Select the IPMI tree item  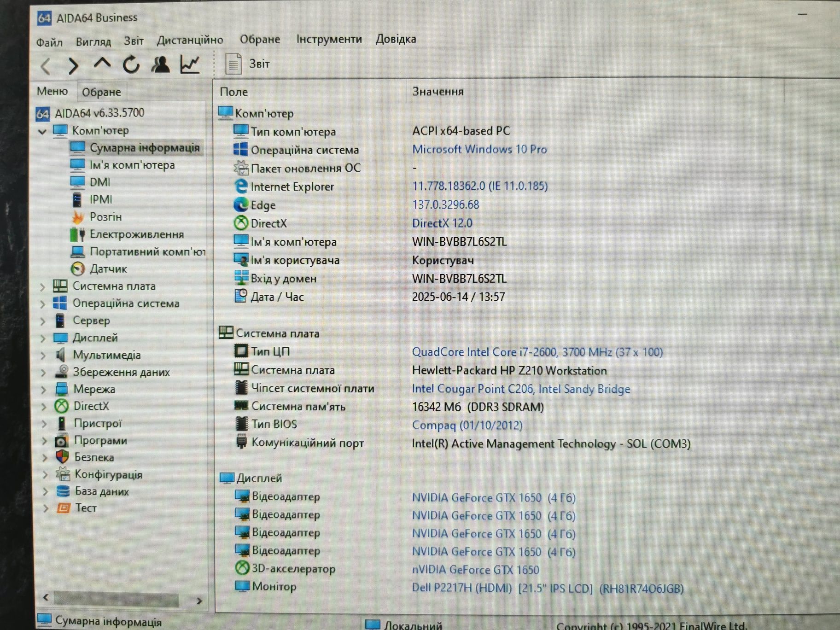pos(92,199)
